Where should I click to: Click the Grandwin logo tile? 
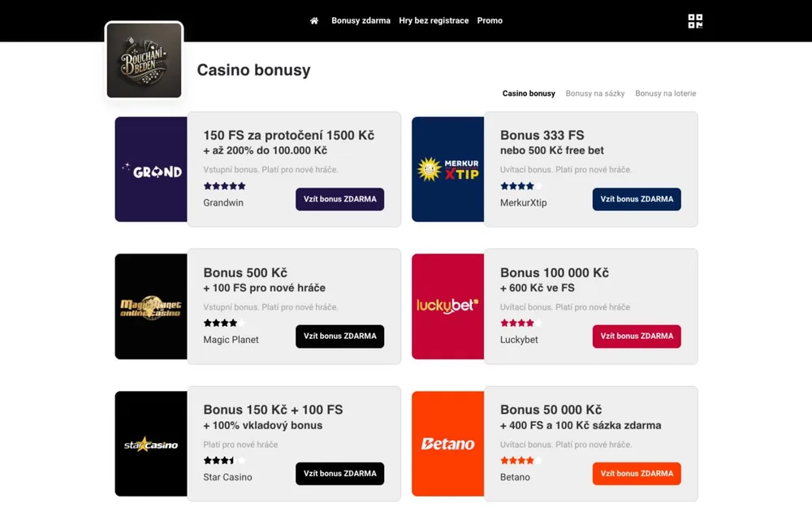pyautogui.click(x=151, y=170)
